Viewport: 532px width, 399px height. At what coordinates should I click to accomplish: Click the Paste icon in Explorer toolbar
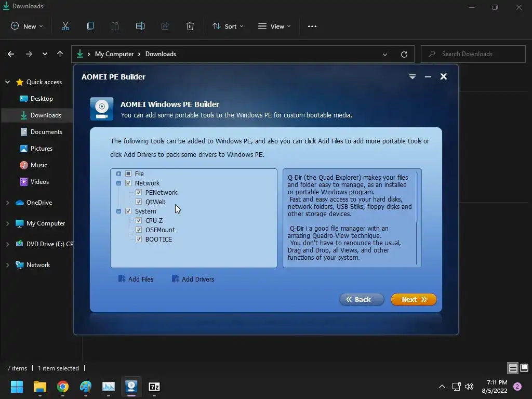click(115, 26)
